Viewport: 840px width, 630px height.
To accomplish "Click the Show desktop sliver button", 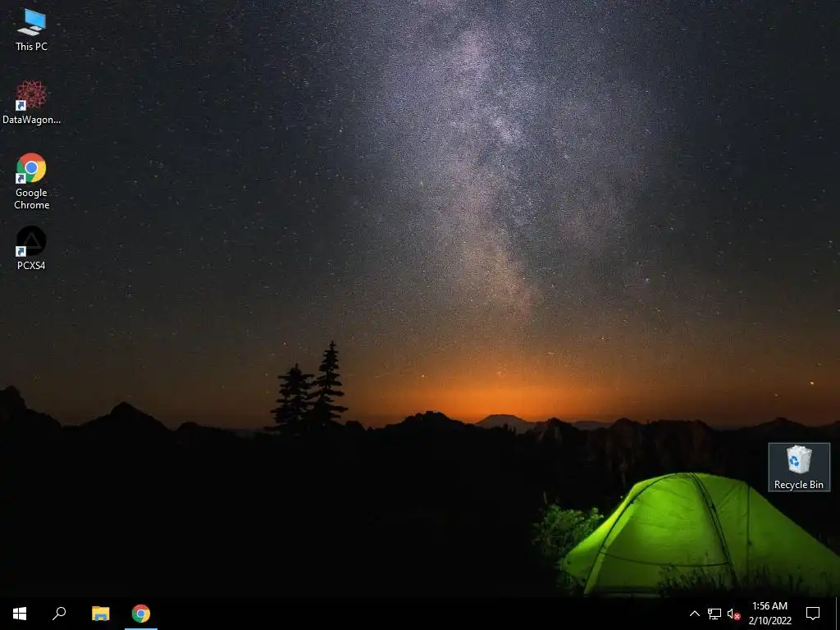I will click(838, 614).
